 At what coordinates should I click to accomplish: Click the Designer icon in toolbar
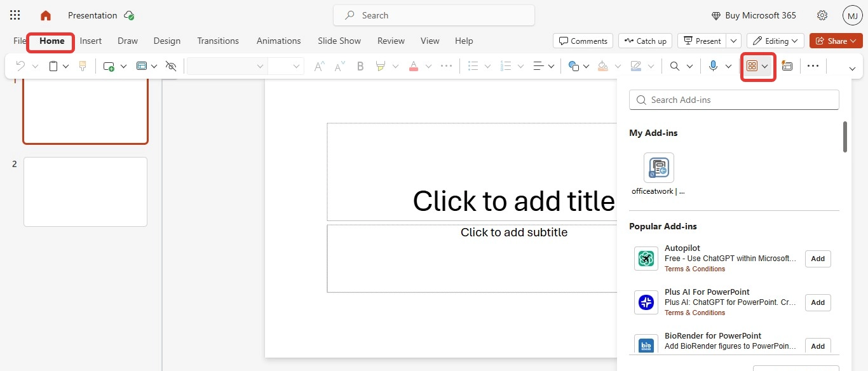(x=787, y=66)
